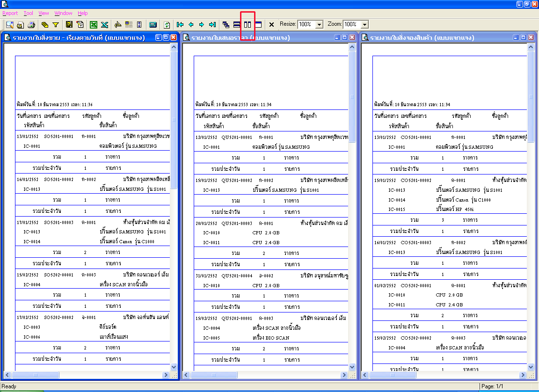The image size is (539, 392).
Task: Click the Zoom 100% input field
Action: tap(352, 24)
